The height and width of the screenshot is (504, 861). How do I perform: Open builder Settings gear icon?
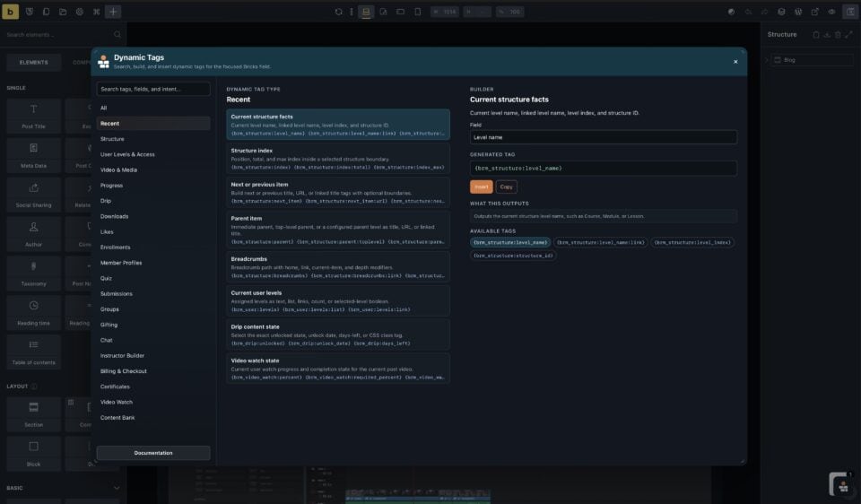tap(80, 12)
